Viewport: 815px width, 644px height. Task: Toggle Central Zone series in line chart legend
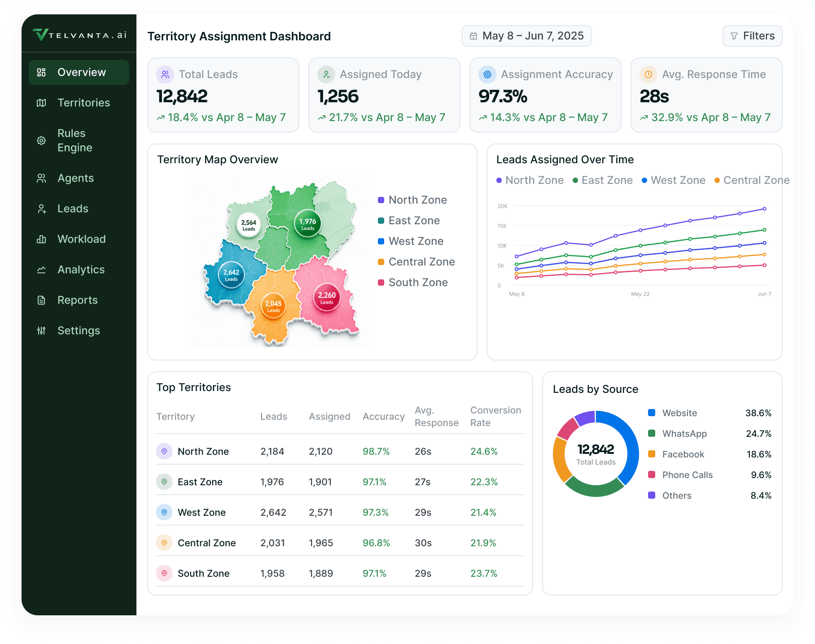[752, 180]
